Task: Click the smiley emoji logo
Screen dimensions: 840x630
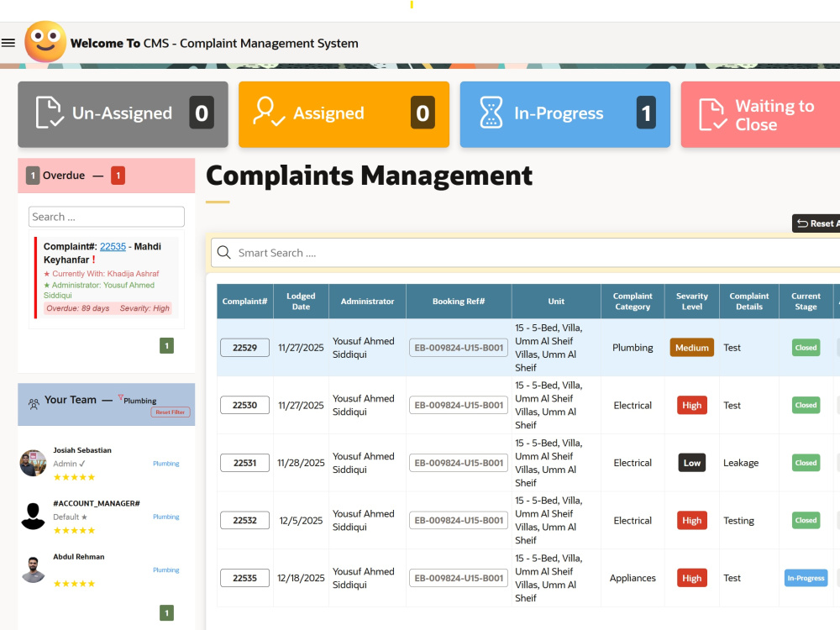Action: [x=45, y=42]
